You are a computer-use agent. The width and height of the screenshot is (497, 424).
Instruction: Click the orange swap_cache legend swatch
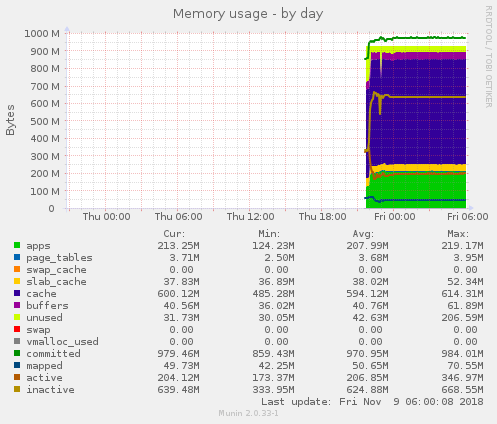coord(17,269)
